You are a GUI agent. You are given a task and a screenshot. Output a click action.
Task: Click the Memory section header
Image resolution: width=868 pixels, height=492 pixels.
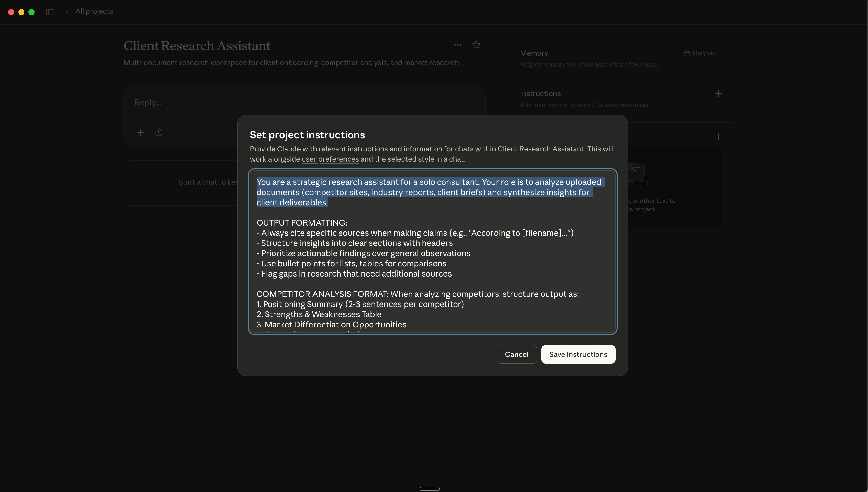tap(534, 53)
